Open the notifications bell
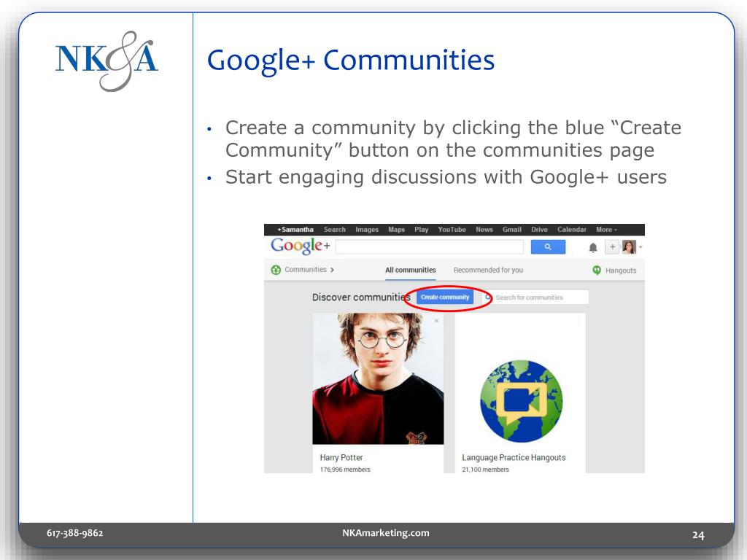Viewport: 747px width, 560px height. click(x=592, y=247)
